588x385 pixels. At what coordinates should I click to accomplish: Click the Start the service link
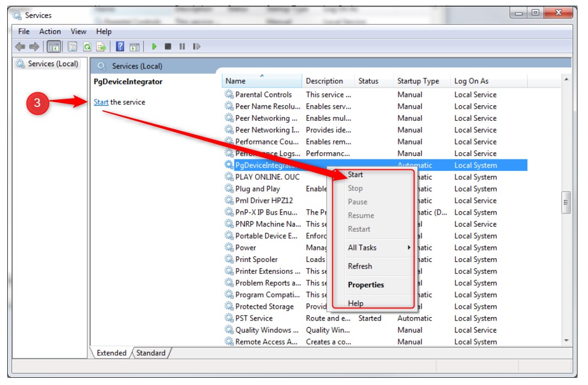pos(101,102)
